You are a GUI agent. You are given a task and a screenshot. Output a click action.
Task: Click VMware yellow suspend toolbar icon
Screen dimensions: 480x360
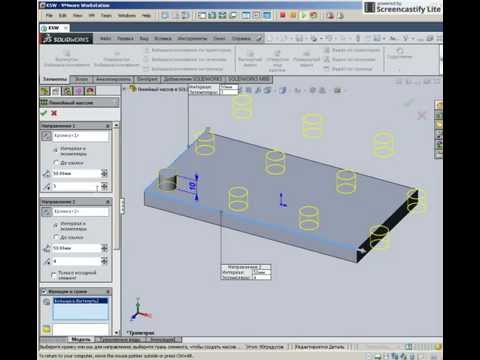(293, 15)
